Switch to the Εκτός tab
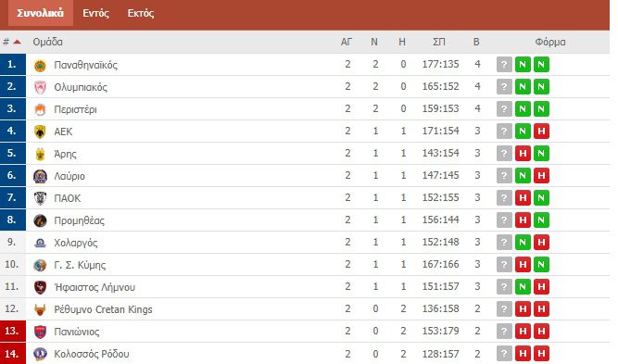The image size is (618, 364). pyautogui.click(x=140, y=13)
